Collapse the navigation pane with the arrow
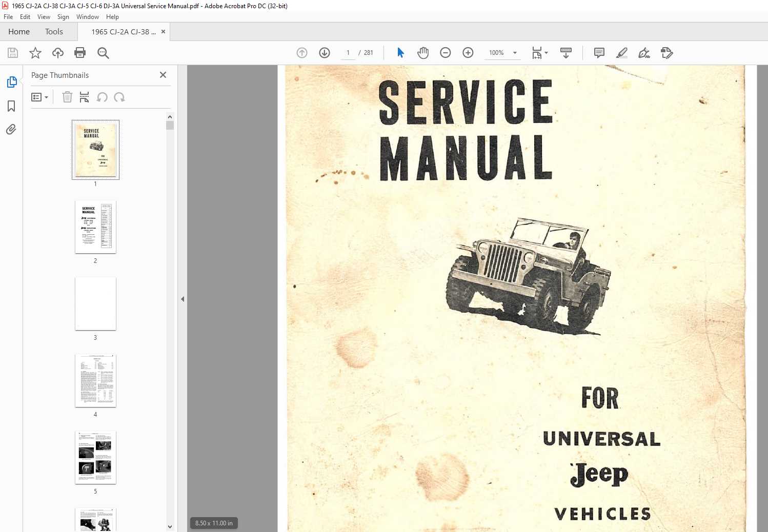 click(x=183, y=299)
